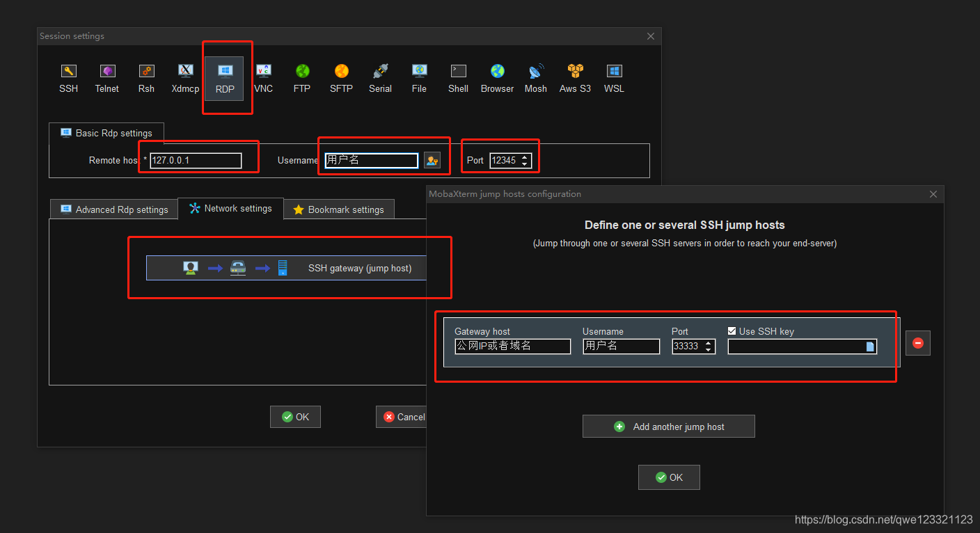Choose the Aws S3 session type
Image resolution: width=980 pixels, height=533 pixels.
tap(575, 79)
